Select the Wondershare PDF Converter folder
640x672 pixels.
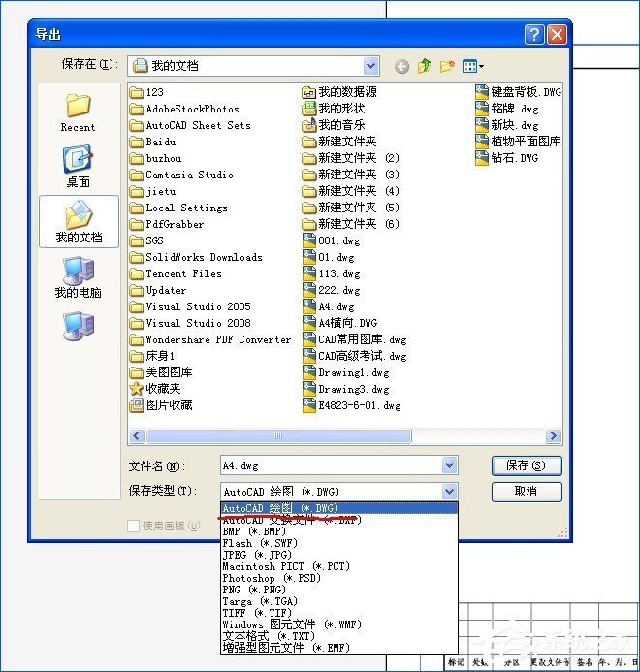pyautogui.click(x=210, y=339)
